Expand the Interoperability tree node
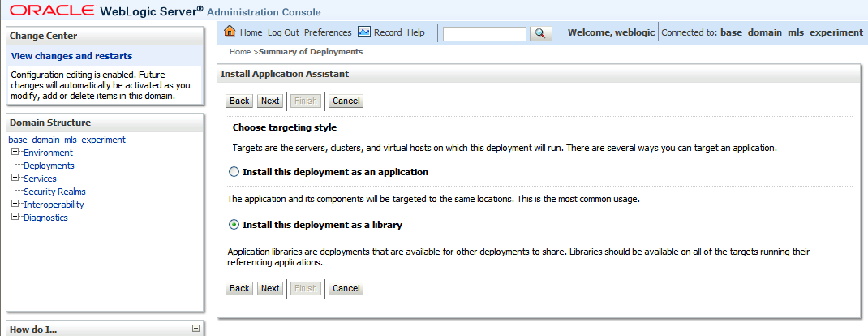This screenshot has width=868, height=336. click(x=15, y=204)
